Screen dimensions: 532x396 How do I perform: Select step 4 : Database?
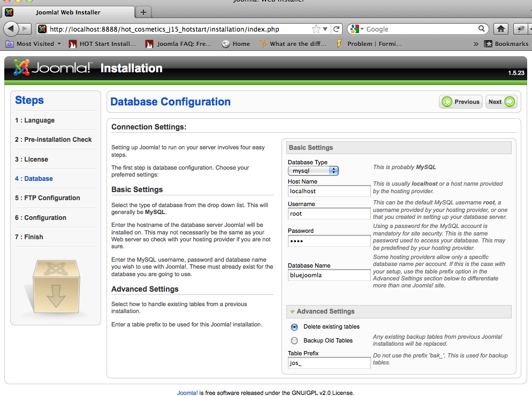[x=34, y=179]
